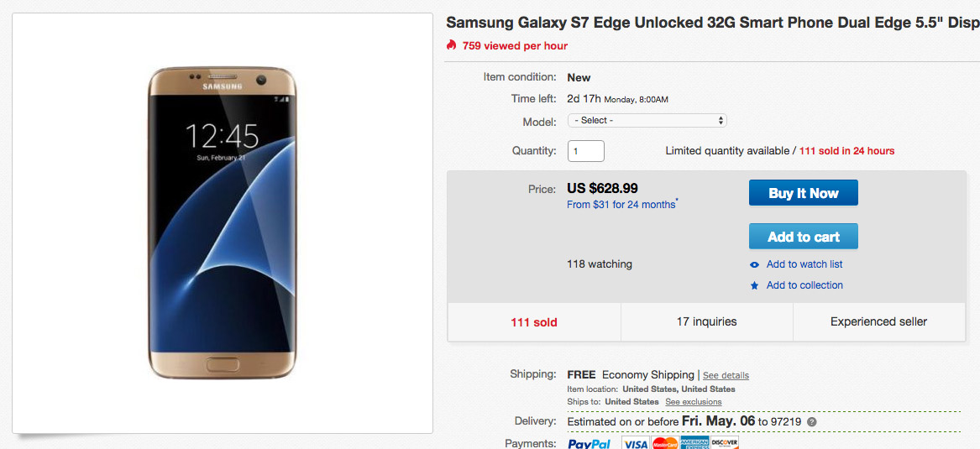Open the See exclusions link
980x449 pixels.
[694, 402]
